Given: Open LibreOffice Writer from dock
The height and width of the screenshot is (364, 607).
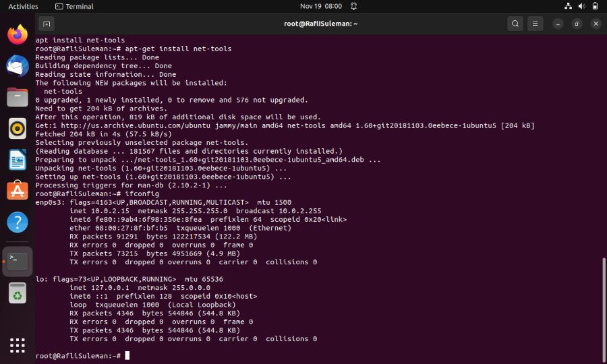Looking at the screenshot, I should [x=18, y=159].
